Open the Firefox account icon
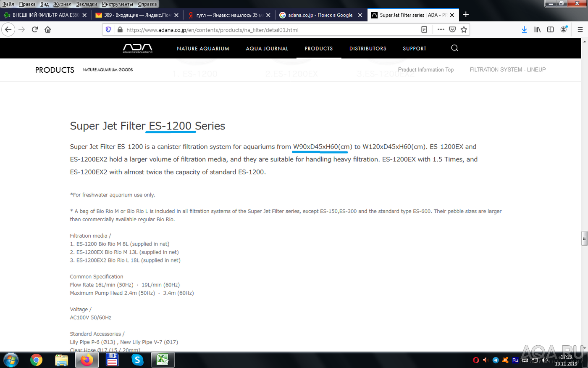Screen dimensions: 588x368 pos(564,29)
